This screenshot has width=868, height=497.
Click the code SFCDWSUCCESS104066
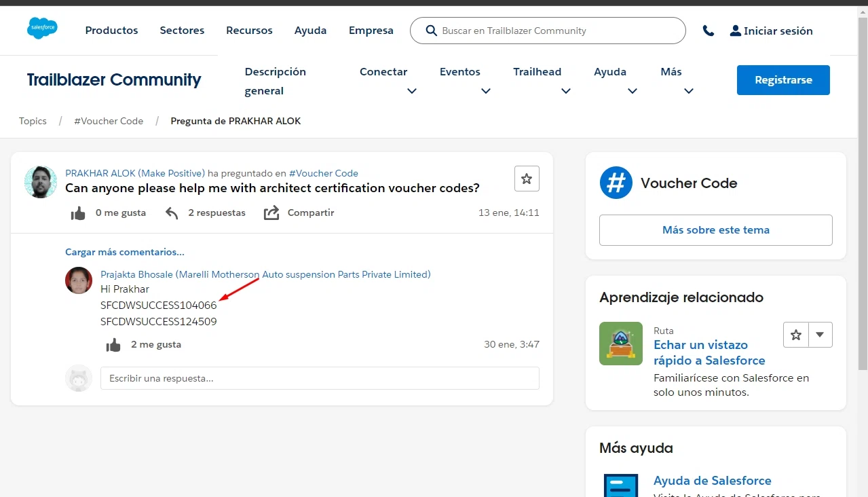point(159,306)
